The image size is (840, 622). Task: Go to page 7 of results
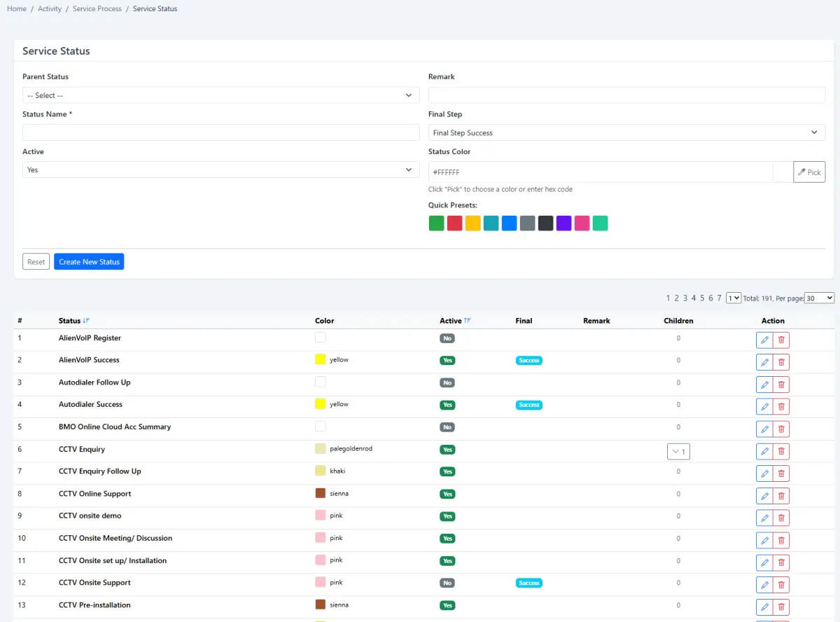(x=719, y=298)
